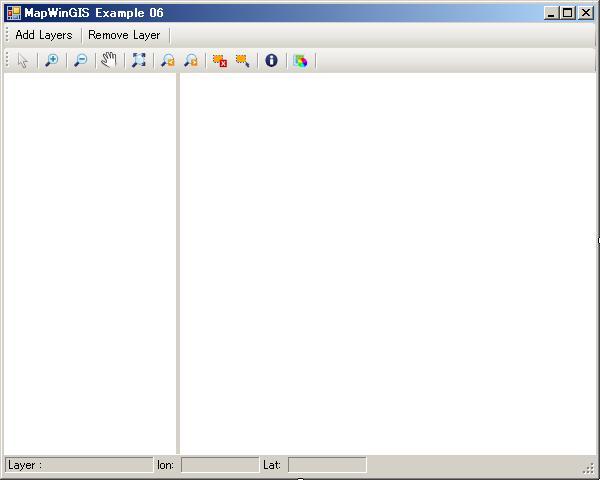Click the Remove Layer menu item
600x480 pixels.
pos(124,35)
